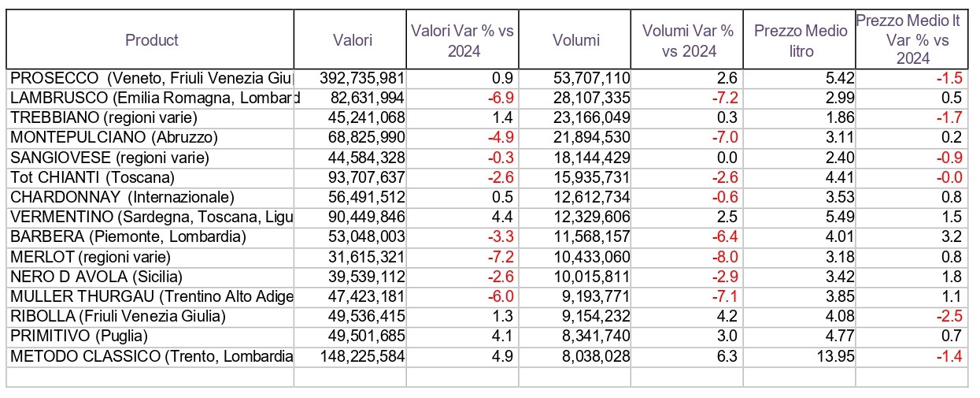980x398 pixels.
Task: Select the NERO D AVOLA product cell
Action: 151,277
